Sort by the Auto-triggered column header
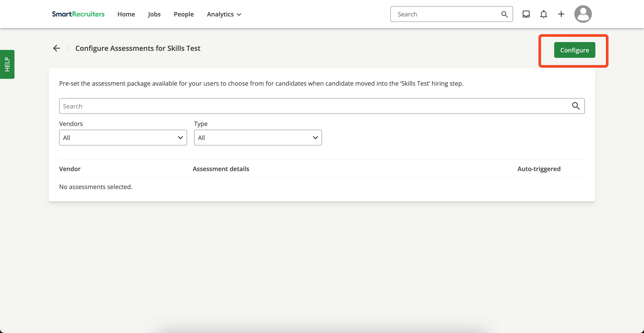Image resolution: width=644 pixels, height=333 pixels. (539, 169)
